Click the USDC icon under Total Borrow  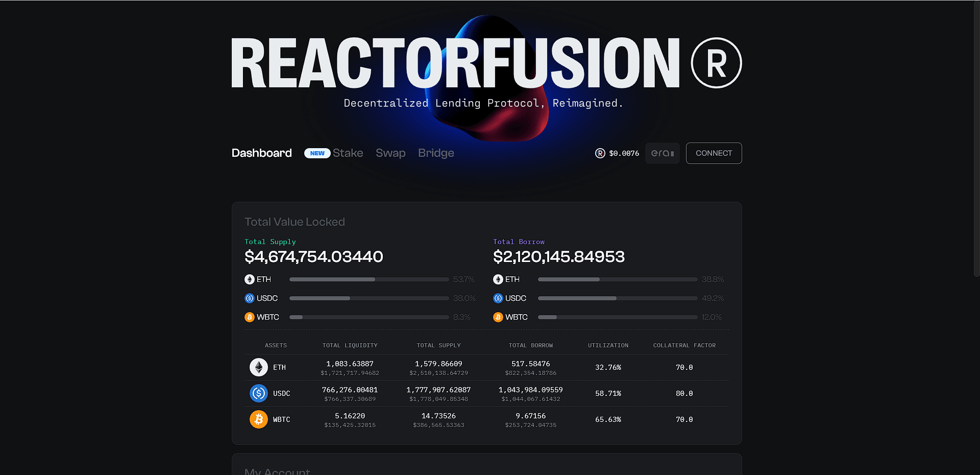coord(498,298)
